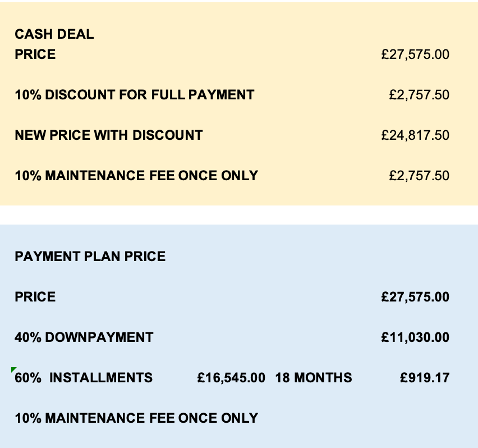Click the green error indicator triangle
Screen dimensions: 478x448
[13, 369]
